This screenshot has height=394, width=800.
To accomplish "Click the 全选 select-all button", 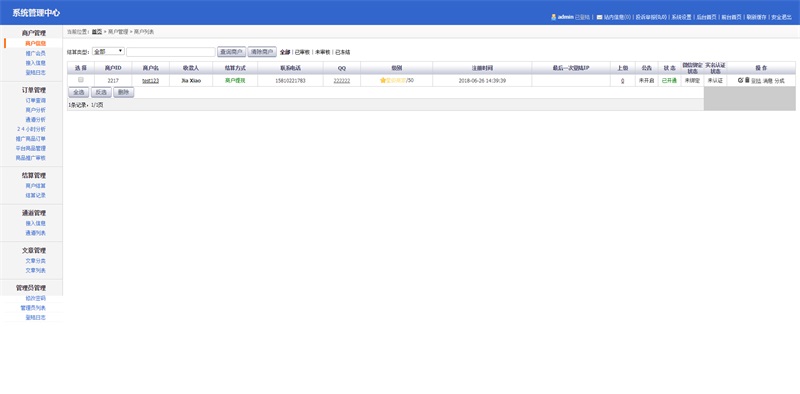I will pos(79,92).
